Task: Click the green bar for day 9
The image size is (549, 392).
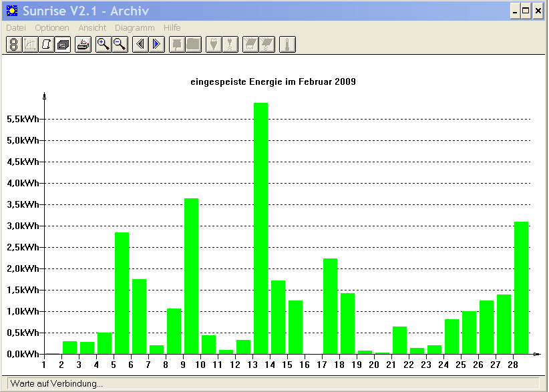Action: pyautogui.click(x=191, y=276)
